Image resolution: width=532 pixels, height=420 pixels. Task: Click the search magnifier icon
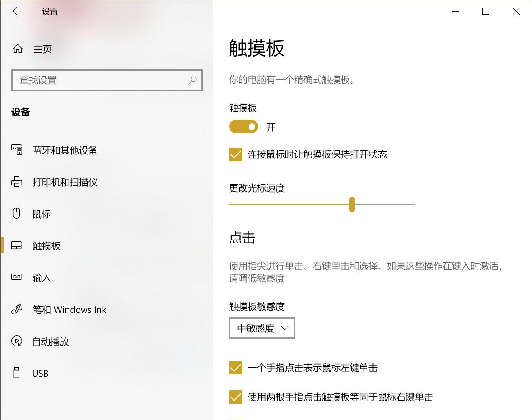192,81
